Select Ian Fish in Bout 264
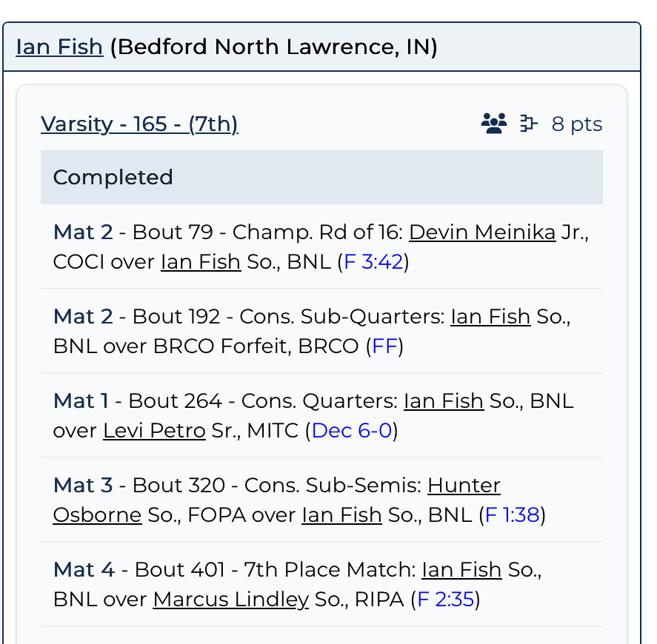The height and width of the screenshot is (644, 657). 444,401
